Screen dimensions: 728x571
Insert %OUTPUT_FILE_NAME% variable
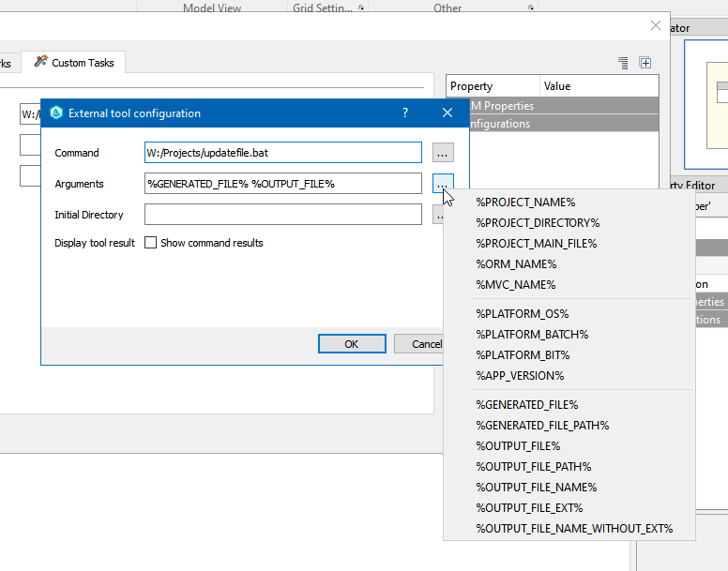point(569,488)
